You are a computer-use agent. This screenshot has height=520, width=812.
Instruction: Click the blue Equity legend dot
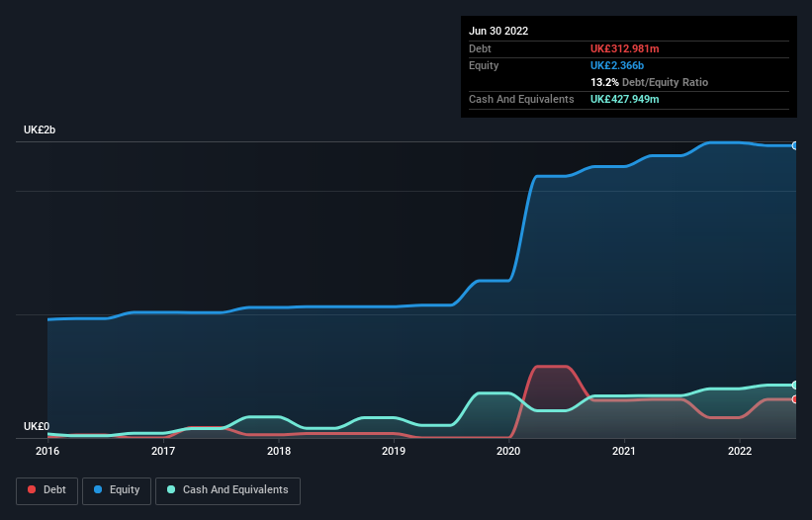tap(98, 489)
